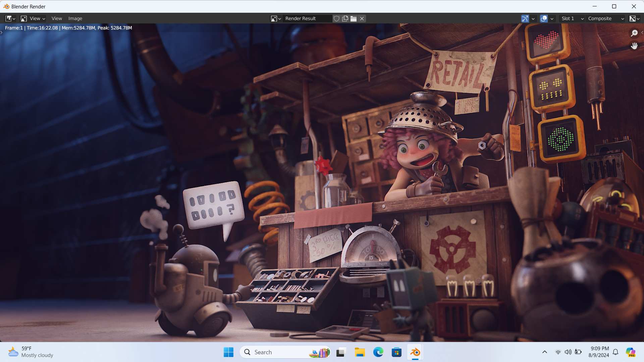Open File Explorer from taskbar
Screen dimensions: 644x362
point(360,352)
